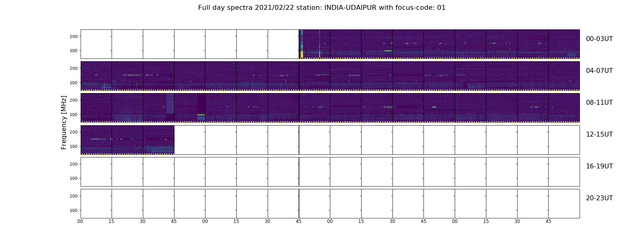Click the yellow dashed emission in 12-15UT row
The width and height of the screenshot is (644, 245).
coord(98,139)
